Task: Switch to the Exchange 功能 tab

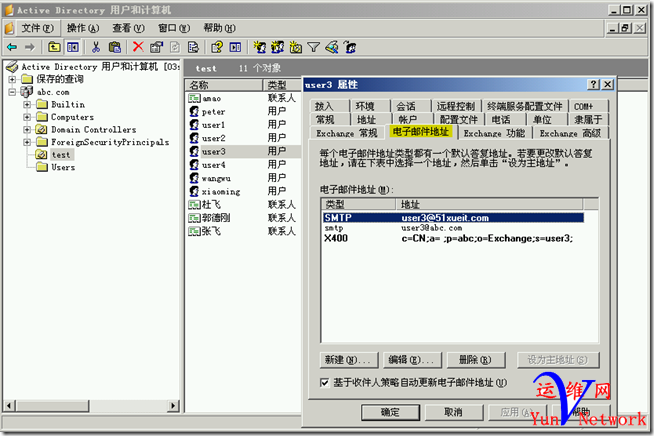Action: (x=494, y=134)
